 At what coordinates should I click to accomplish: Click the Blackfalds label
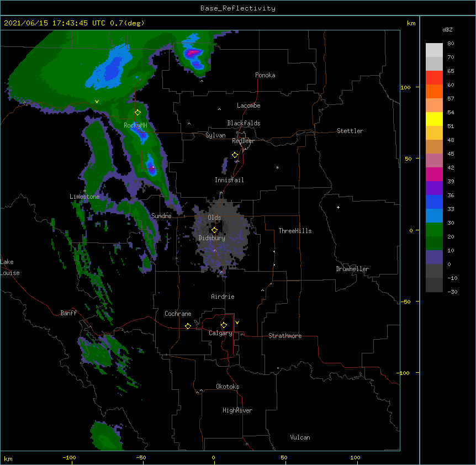coord(244,123)
